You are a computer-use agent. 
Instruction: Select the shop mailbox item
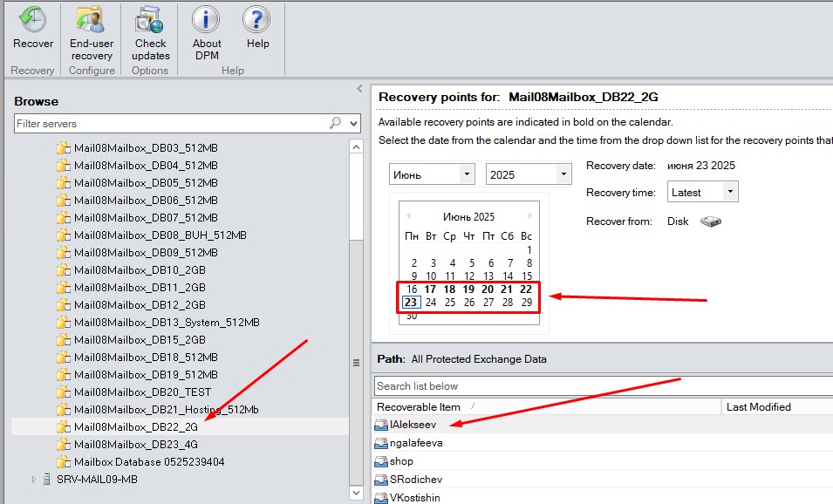point(401,461)
